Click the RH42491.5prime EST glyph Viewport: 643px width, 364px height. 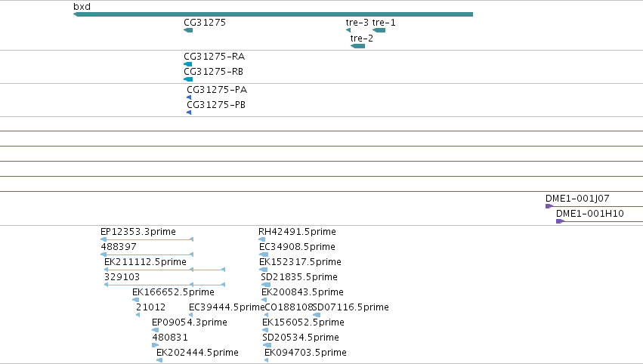click(261, 239)
